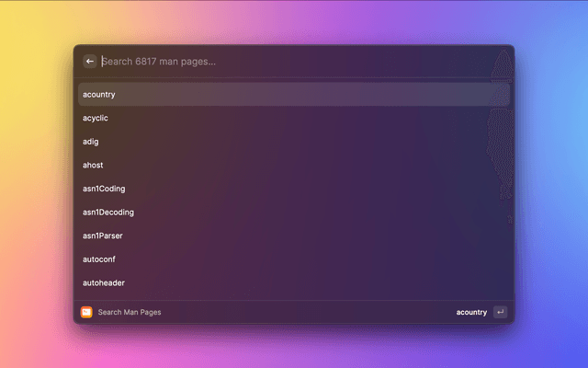The height and width of the screenshot is (368, 588).
Task: Click the back arrow button
Action: 90,62
